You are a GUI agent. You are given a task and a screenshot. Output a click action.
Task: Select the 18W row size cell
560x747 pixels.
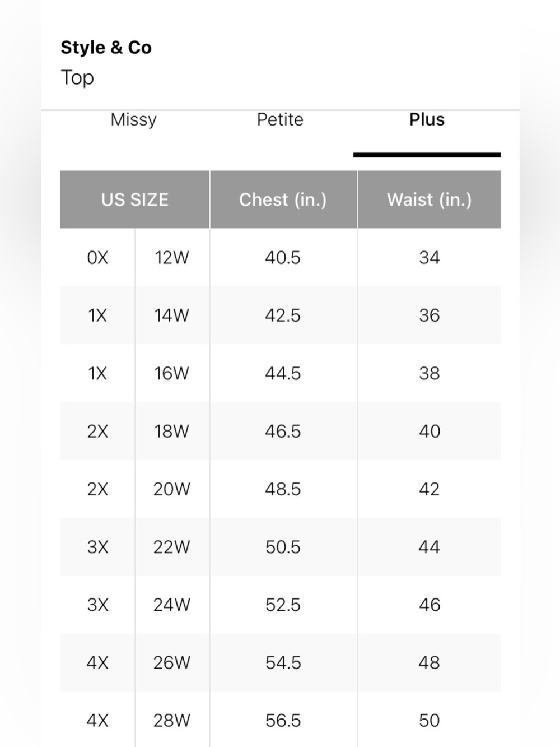tap(172, 432)
